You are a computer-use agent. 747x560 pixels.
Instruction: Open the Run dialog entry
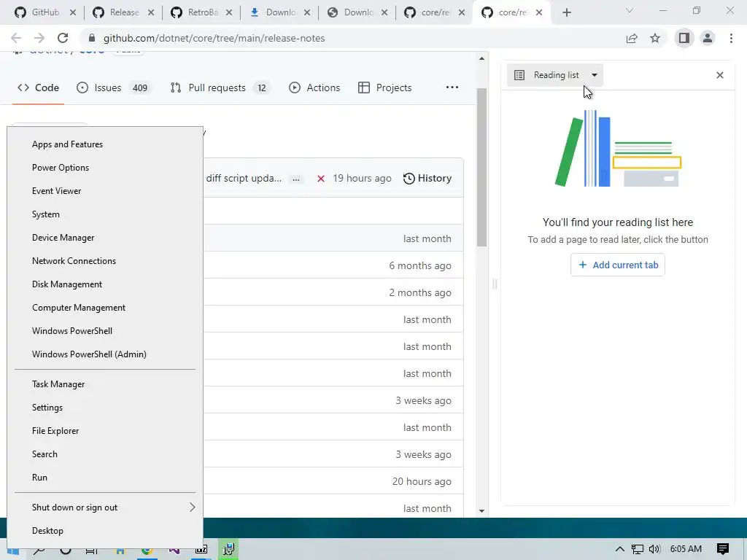click(x=105, y=478)
